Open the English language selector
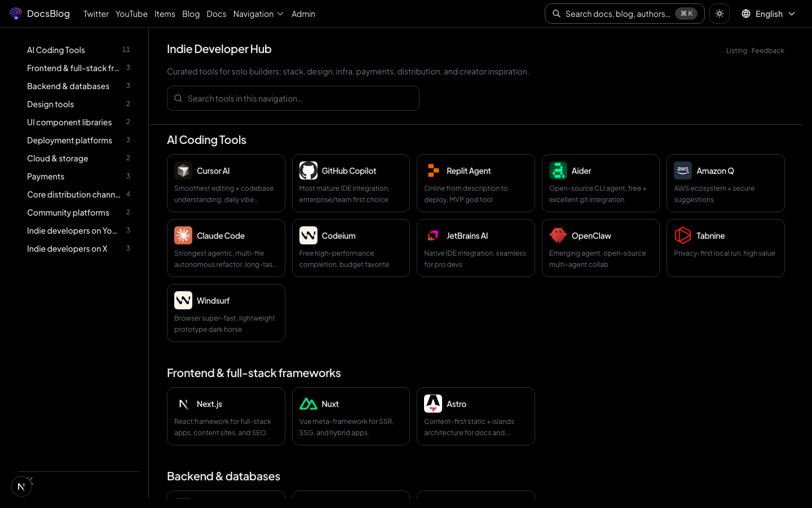The height and width of the screenshot is (508, 812). [769, 14]
